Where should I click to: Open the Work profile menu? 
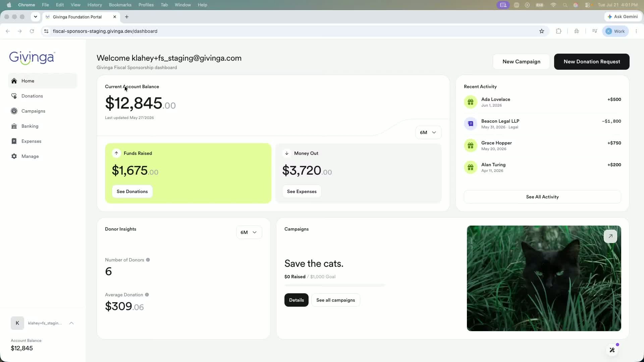click(615, 31)
